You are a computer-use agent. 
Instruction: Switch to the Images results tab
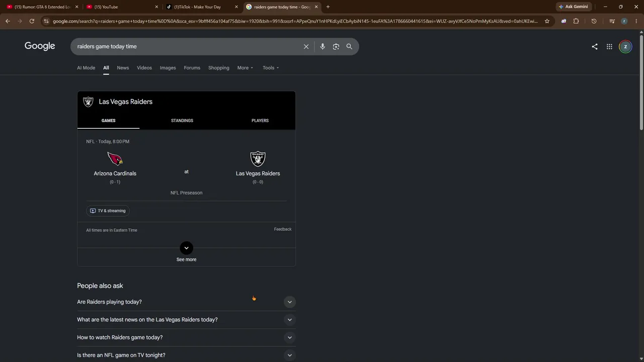tap(168, 68)
